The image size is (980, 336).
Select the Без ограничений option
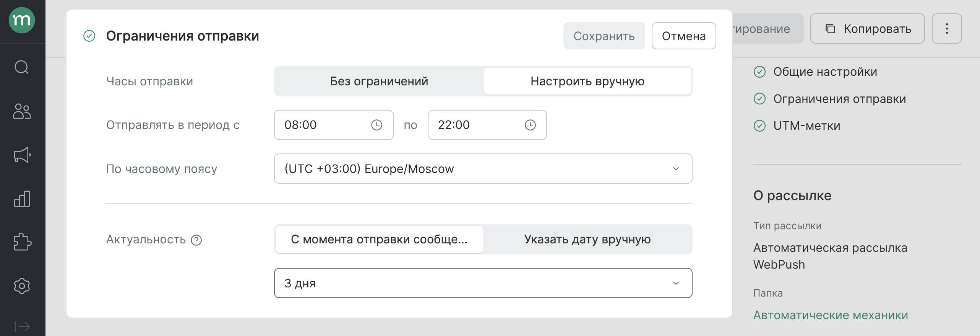pyautogui.click(x=379, y=81)
